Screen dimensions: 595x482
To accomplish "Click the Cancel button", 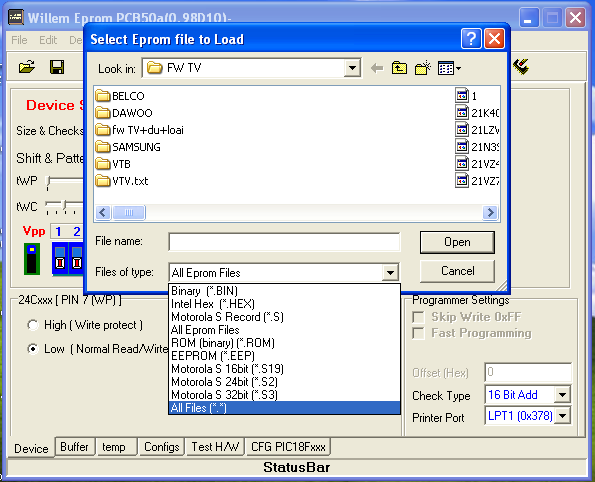I will pos(457,271).
